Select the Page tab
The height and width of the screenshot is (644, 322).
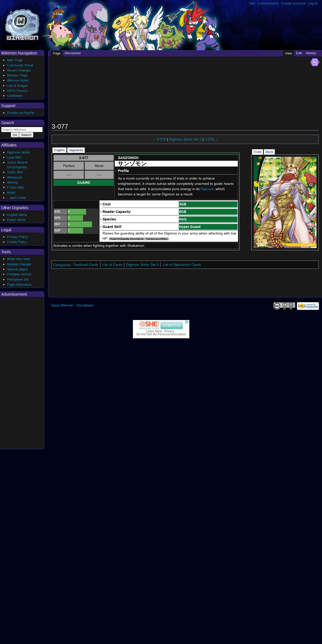click(57, 53)
